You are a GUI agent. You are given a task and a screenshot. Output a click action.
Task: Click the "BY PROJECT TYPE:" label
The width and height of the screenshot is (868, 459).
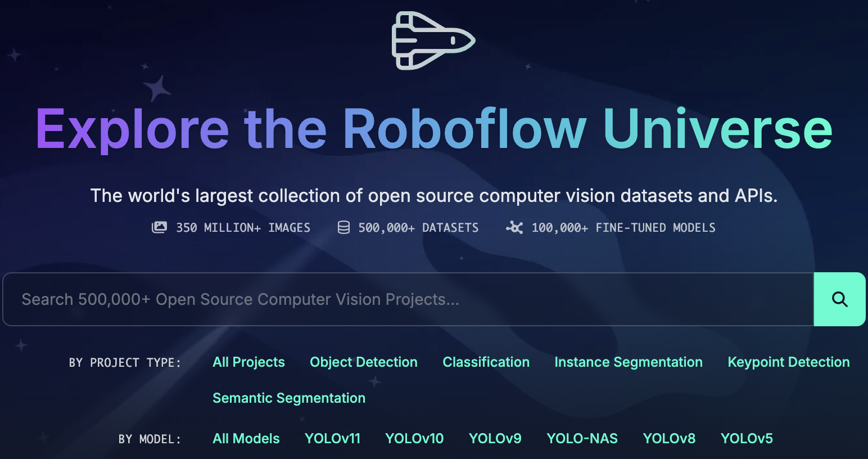(125, 363)
